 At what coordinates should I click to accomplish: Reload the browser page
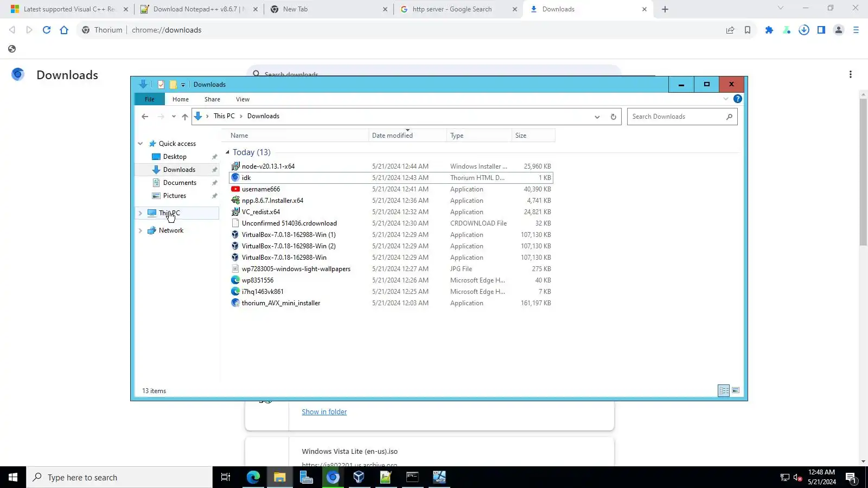47,30
